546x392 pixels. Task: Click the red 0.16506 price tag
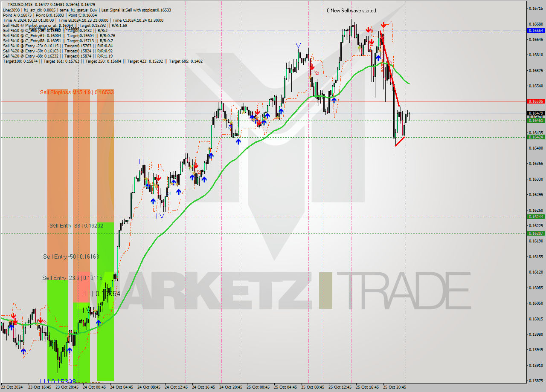536,101
